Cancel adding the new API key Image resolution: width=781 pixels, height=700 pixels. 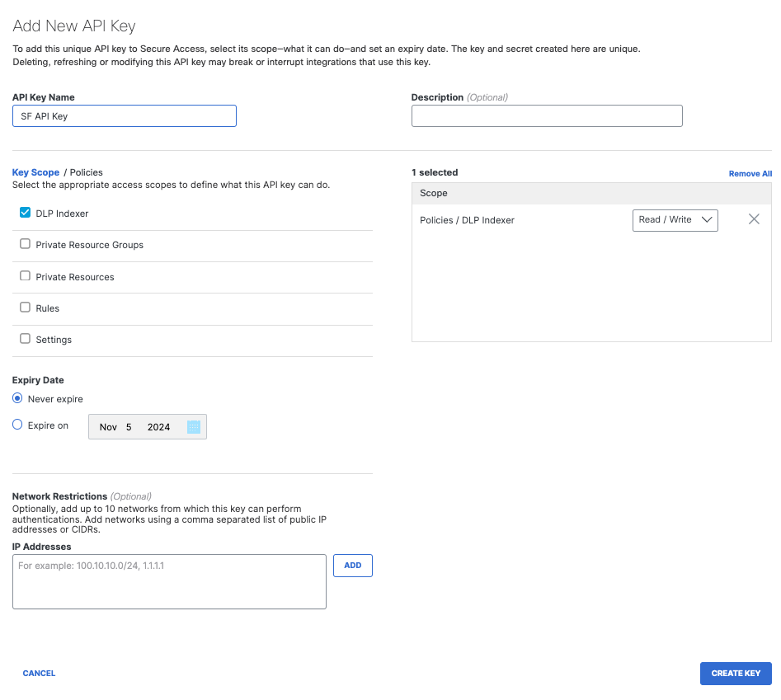click(39, 674)
